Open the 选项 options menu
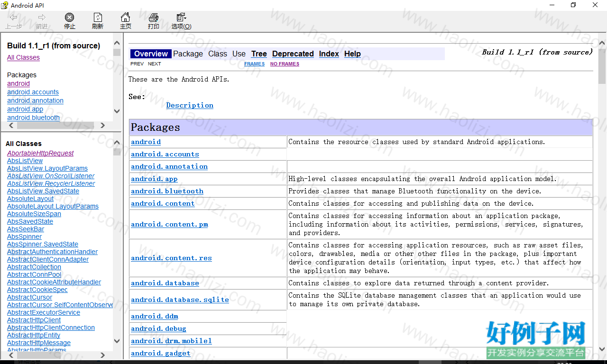Viewport: 607px width, 364px height. (x=182, y=21)
